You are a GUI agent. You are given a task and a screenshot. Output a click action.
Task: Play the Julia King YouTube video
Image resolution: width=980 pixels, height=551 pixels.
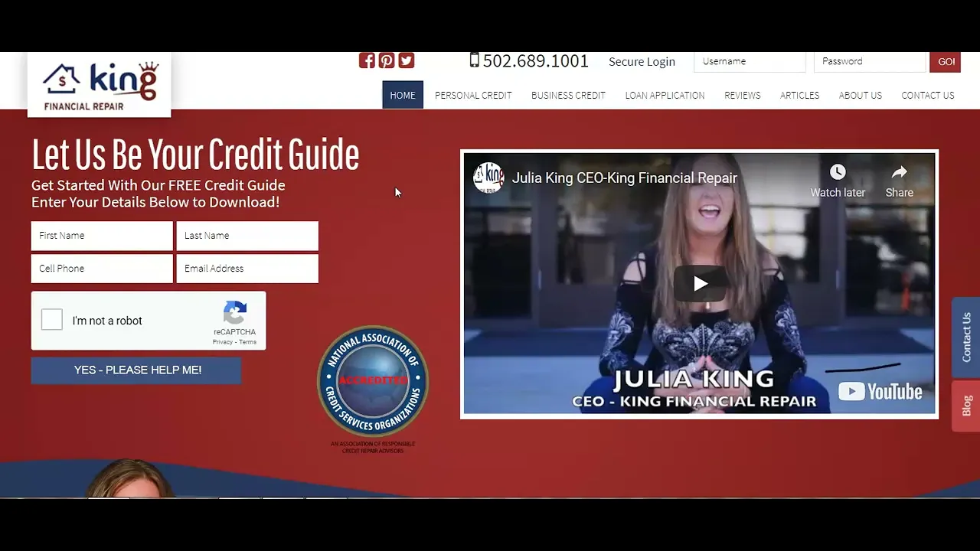point(700,284)
